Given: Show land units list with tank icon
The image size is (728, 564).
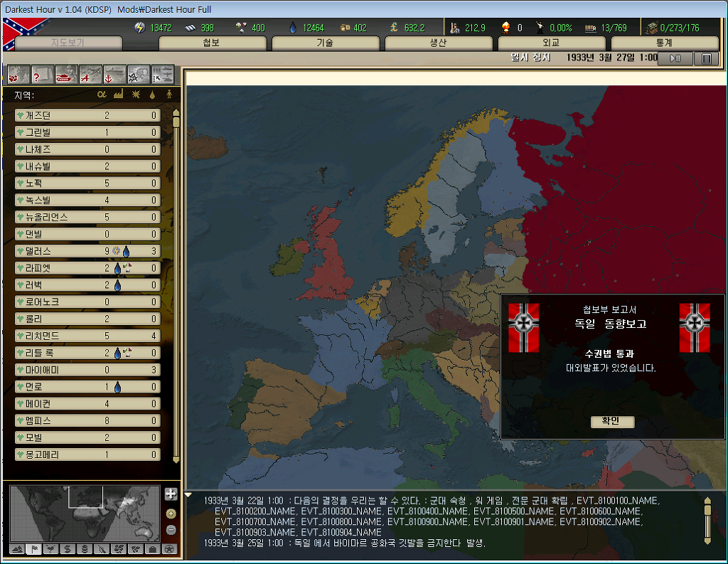Looking at the screenshot, I should [66, 75].
